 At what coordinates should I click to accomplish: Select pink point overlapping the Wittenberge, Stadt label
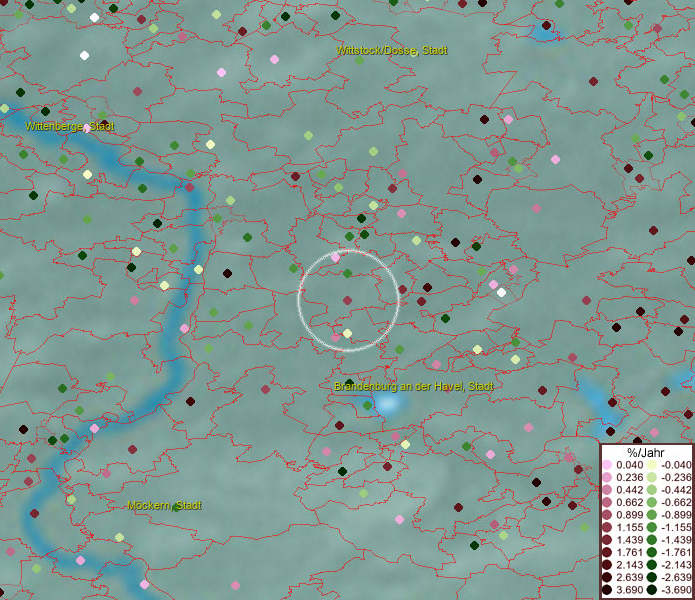tap(87, 128)
